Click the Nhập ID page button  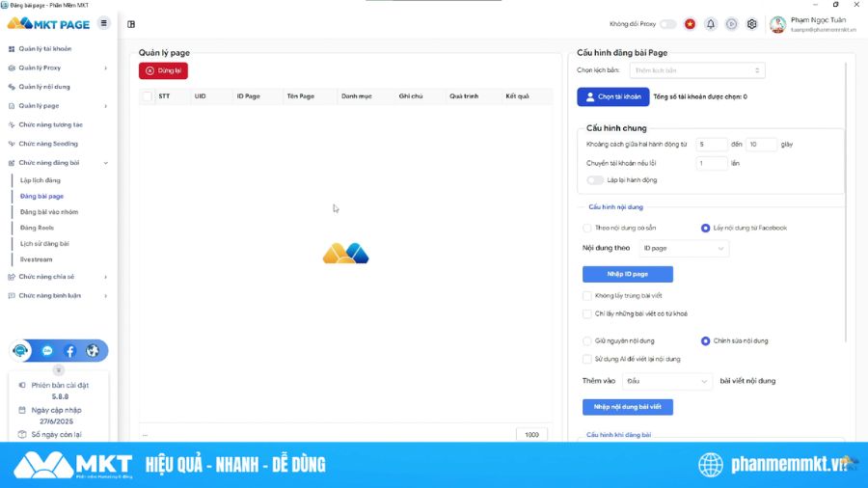click(628, 274)
